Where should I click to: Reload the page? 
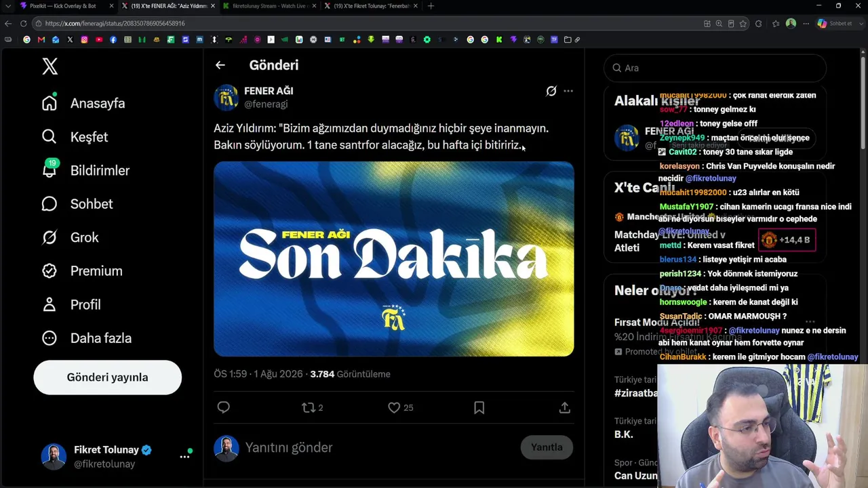coord(23,23)
